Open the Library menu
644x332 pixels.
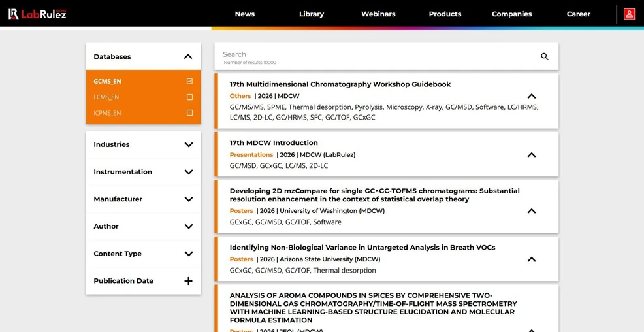pos(311,14)
